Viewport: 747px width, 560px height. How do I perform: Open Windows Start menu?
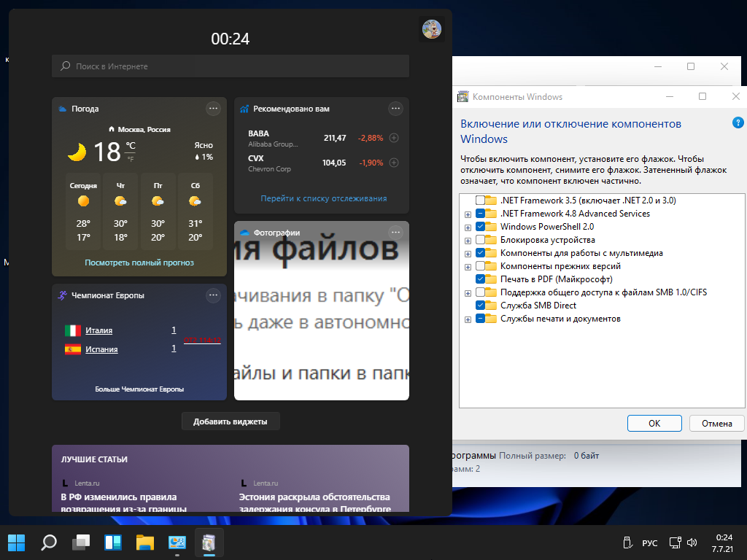pos(17,542)
